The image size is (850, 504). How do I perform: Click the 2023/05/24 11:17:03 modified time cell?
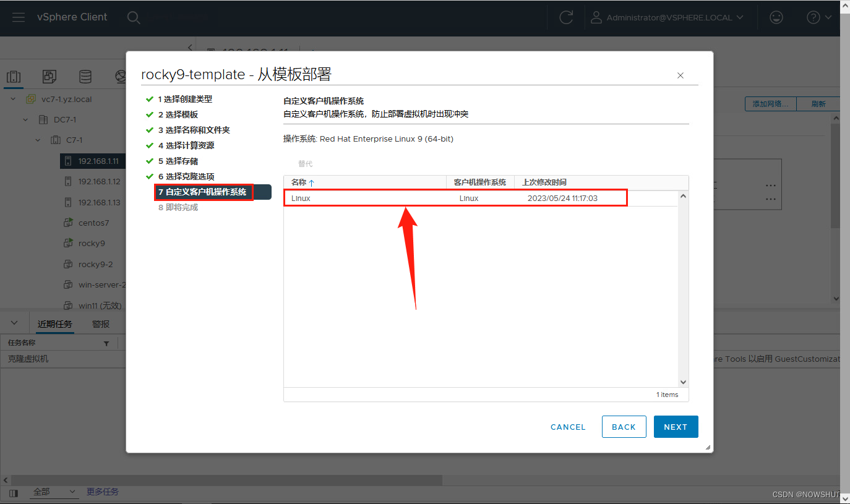point(562,199)
